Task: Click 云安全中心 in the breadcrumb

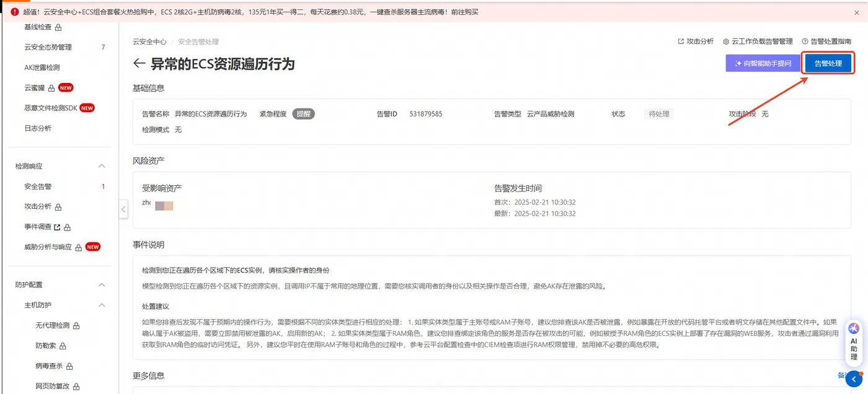Action: click(149, 42)
